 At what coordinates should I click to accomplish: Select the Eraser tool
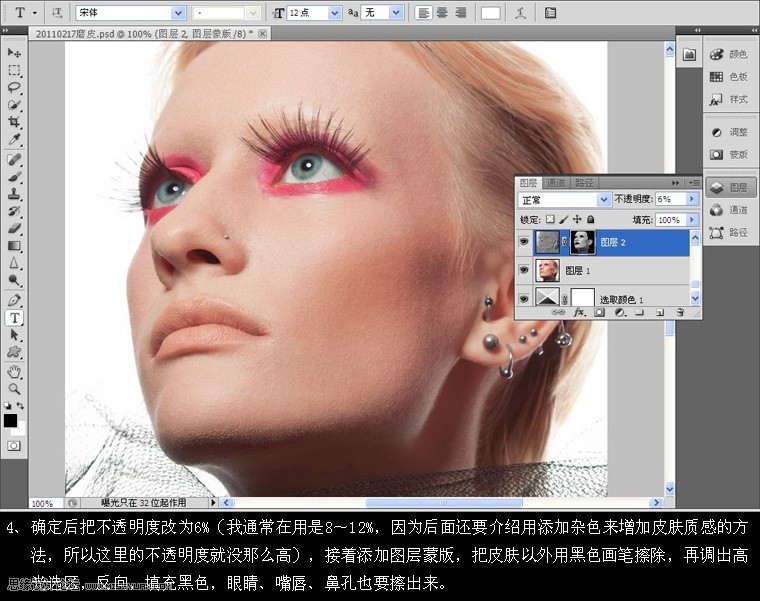[14, 228]
